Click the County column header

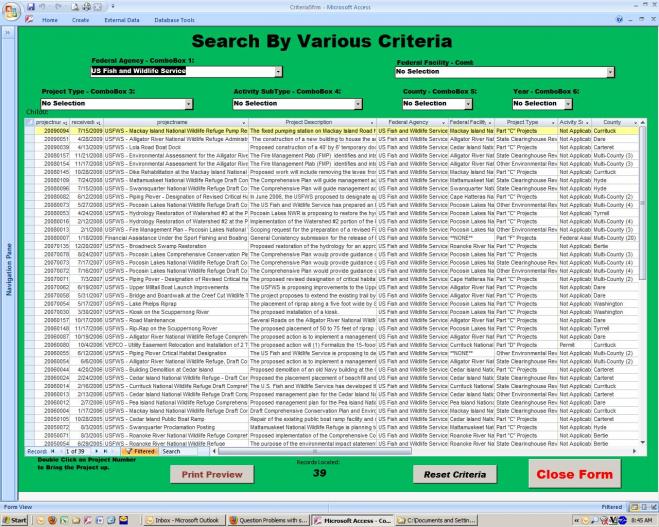tap(615, 122)
